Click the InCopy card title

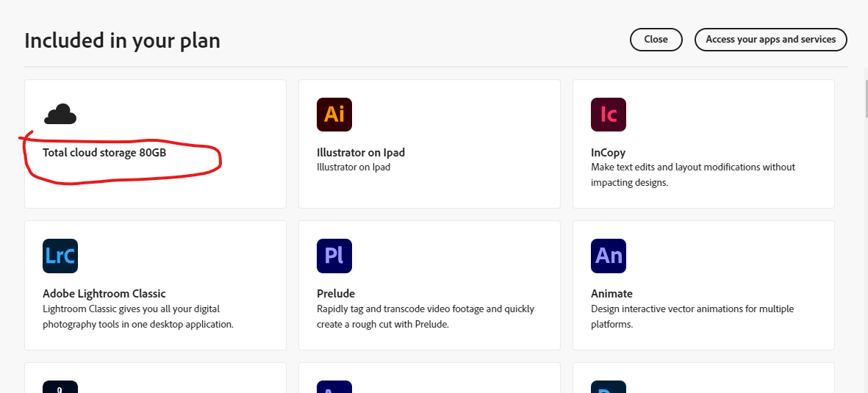pos(609,153)
